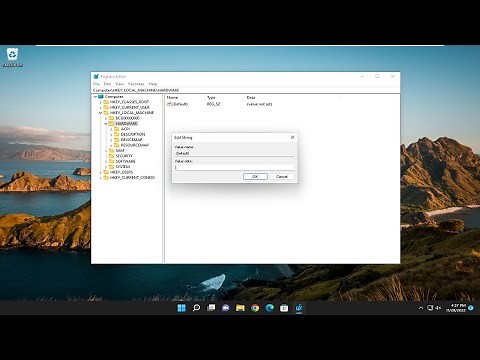Open the Help menu in Registry Editor
Screen dimensions: 480x360
coord(153,84)
